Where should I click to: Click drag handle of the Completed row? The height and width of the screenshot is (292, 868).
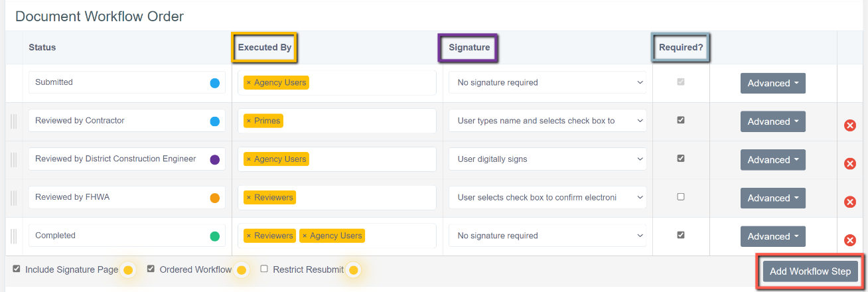click(12, 236)
